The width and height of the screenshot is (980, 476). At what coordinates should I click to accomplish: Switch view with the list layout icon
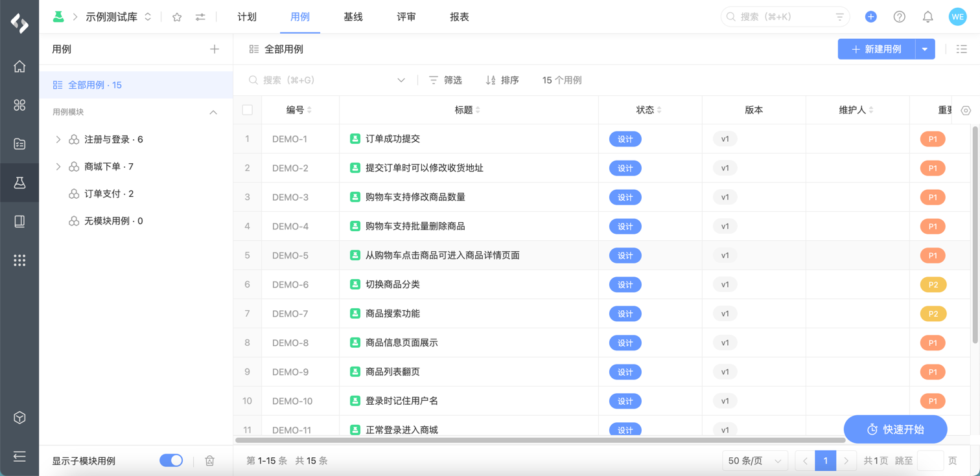pyautogui.click(x=962, y=49)
